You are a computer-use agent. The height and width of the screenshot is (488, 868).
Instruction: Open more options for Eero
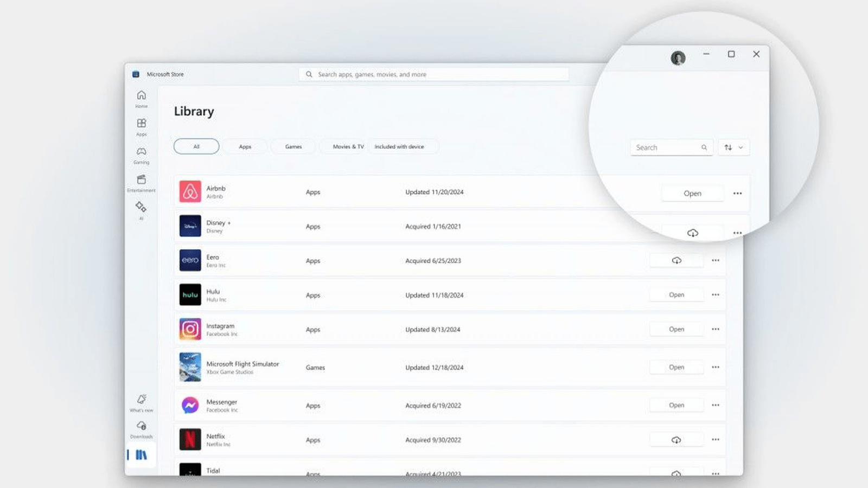click(716, 260)
